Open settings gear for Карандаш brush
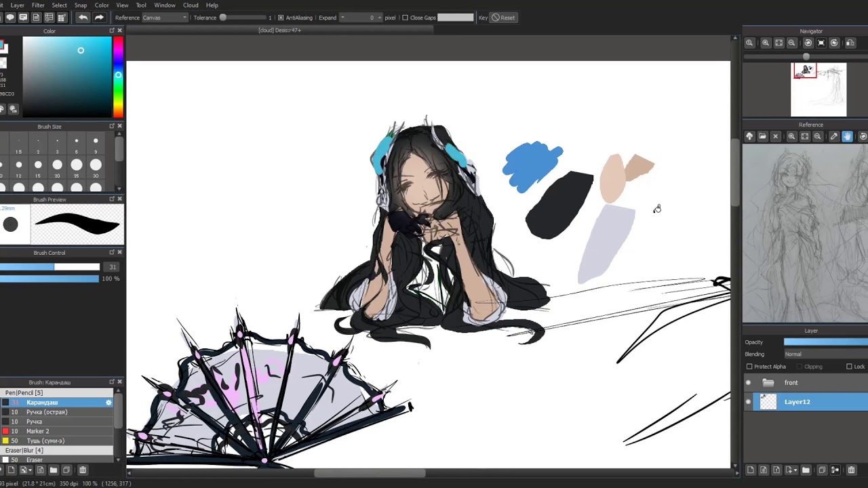 click(108, 403)
